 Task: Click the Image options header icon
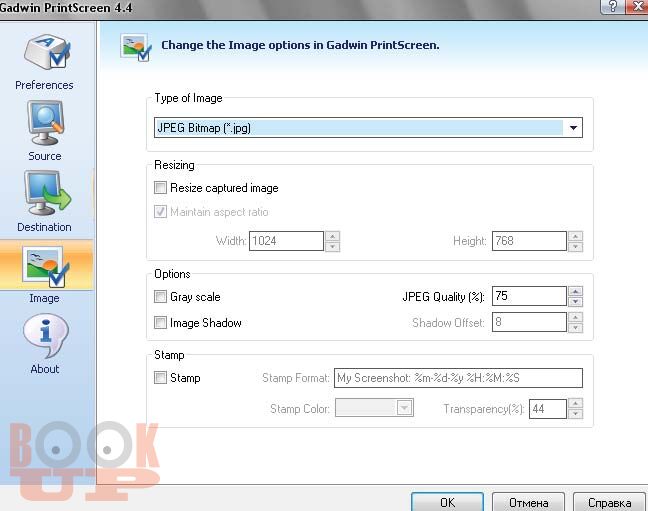pos(136,47)
